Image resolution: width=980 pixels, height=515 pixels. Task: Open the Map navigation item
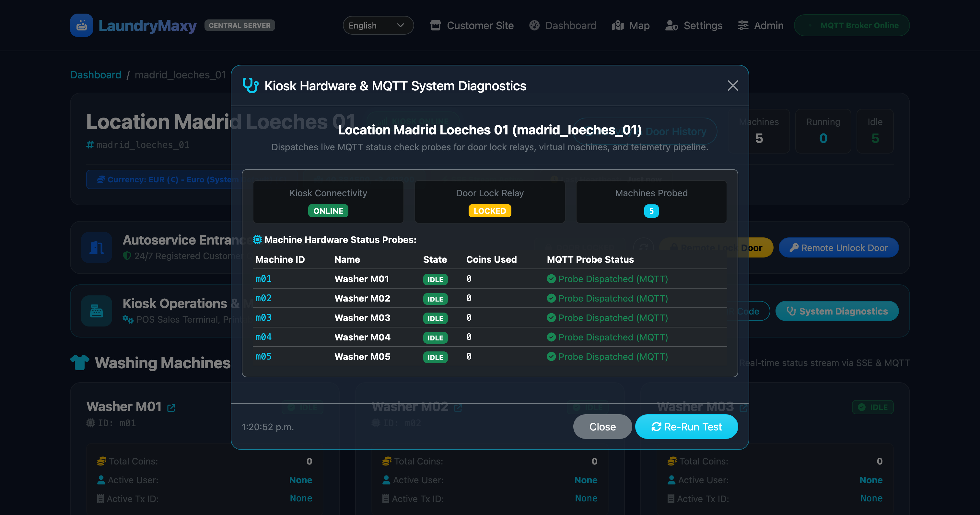(631, 26)
